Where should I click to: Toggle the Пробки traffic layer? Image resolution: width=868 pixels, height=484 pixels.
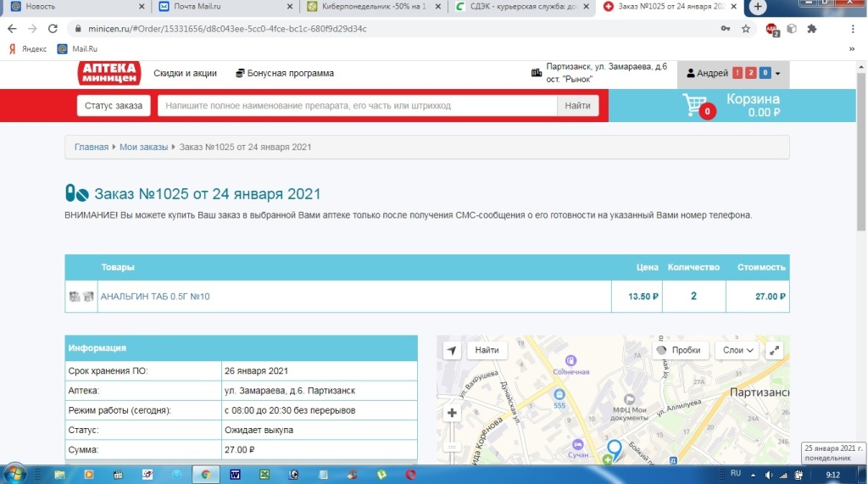click(679, 350)
